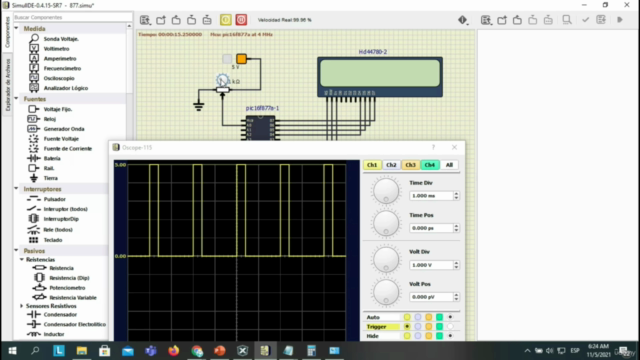640x360 pixels.
Task: Click the Buscar Componentes search field
Action: coord(73,18)
